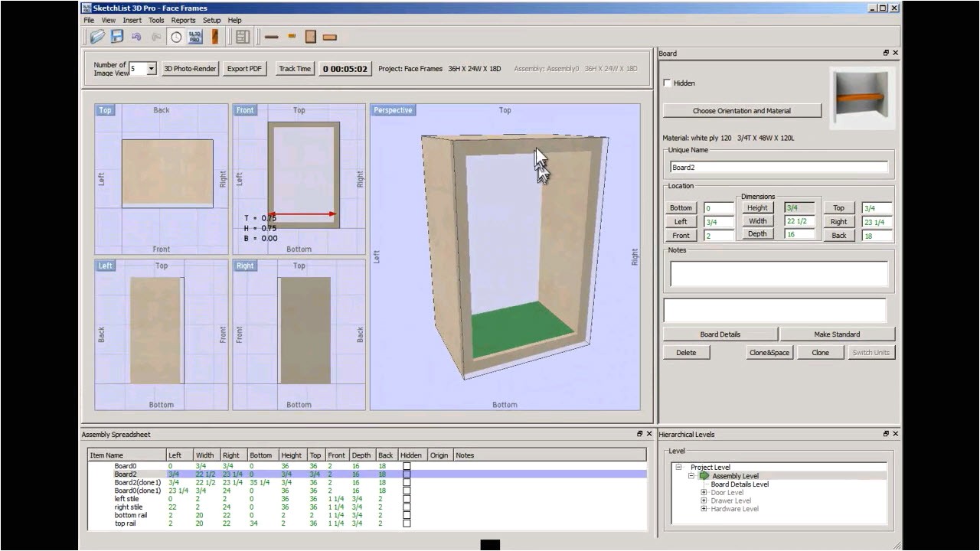Enable the Hidden checkbox in Board panel
This screenshot has width=980, height=551.
tap(668, 83)
